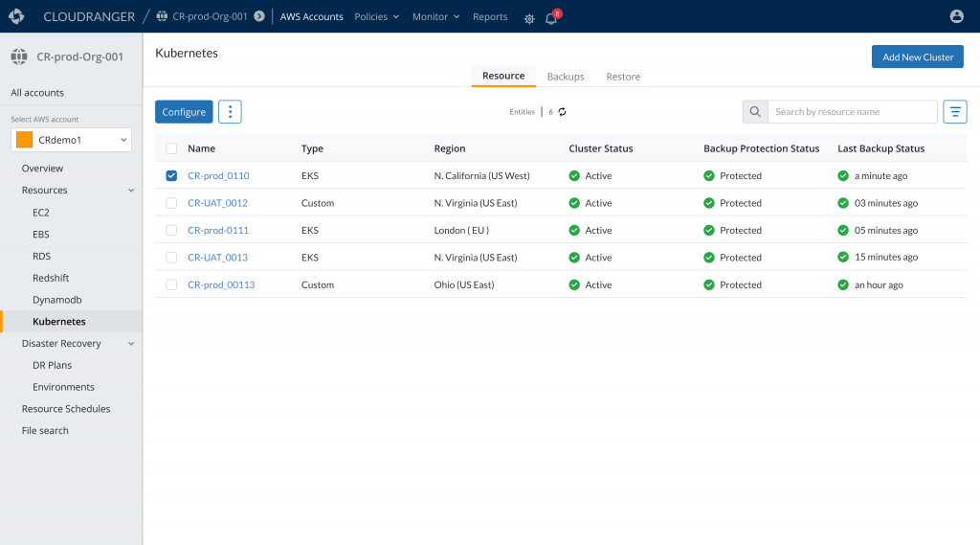Open the settings gear icon in top bar
The height and width of the screenshot is (545, 980).
529,18
